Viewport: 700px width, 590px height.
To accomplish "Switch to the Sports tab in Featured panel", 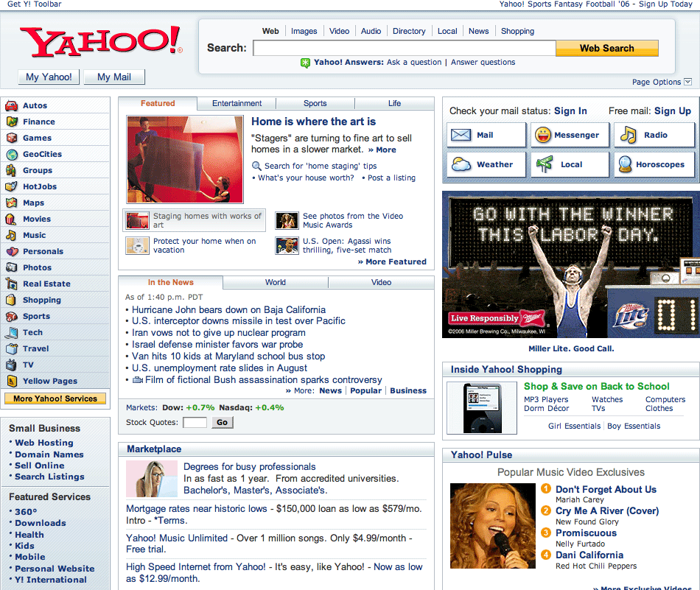I will pos(315,103).
